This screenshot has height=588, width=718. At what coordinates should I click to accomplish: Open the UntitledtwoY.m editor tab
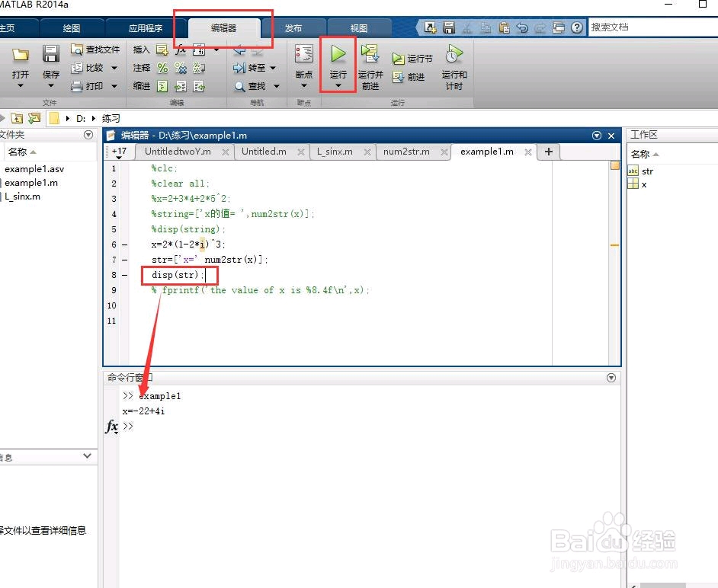[x=178, y=152]
